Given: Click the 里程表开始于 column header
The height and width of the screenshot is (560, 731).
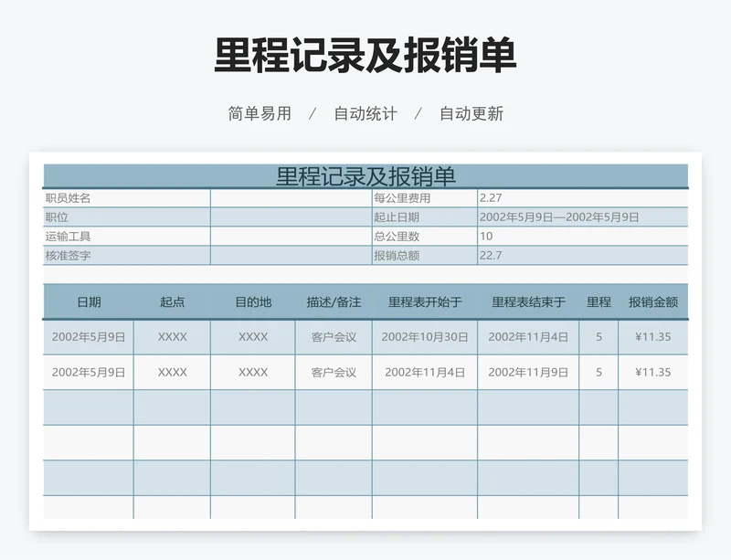Looking at the screenshot, I should pyautogui.click(x=425, y=302).
